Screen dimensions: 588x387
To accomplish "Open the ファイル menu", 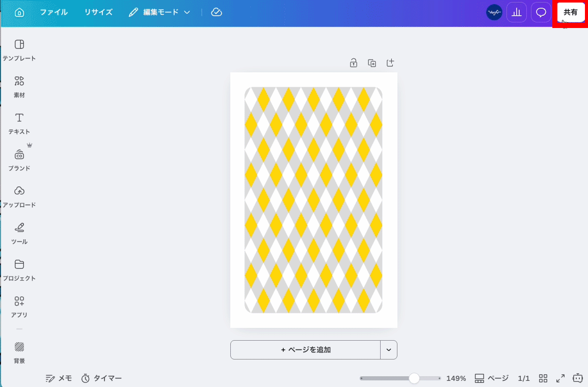I will pos(54,12).
